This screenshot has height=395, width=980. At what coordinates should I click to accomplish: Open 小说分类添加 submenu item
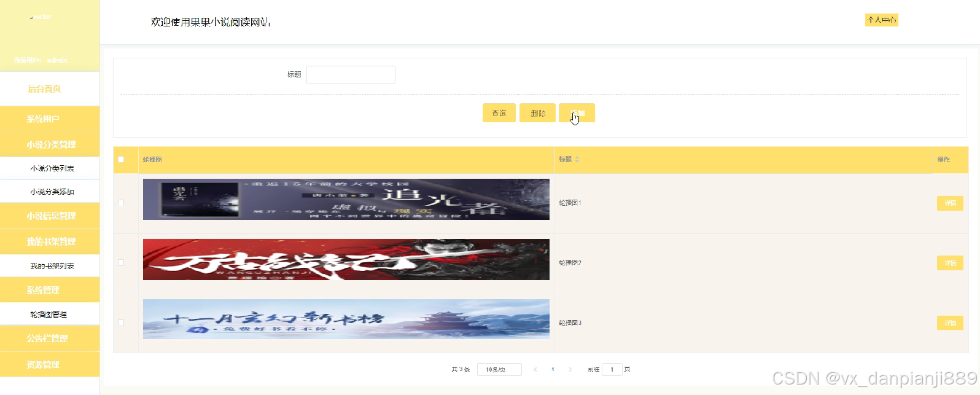click(50, 192)
